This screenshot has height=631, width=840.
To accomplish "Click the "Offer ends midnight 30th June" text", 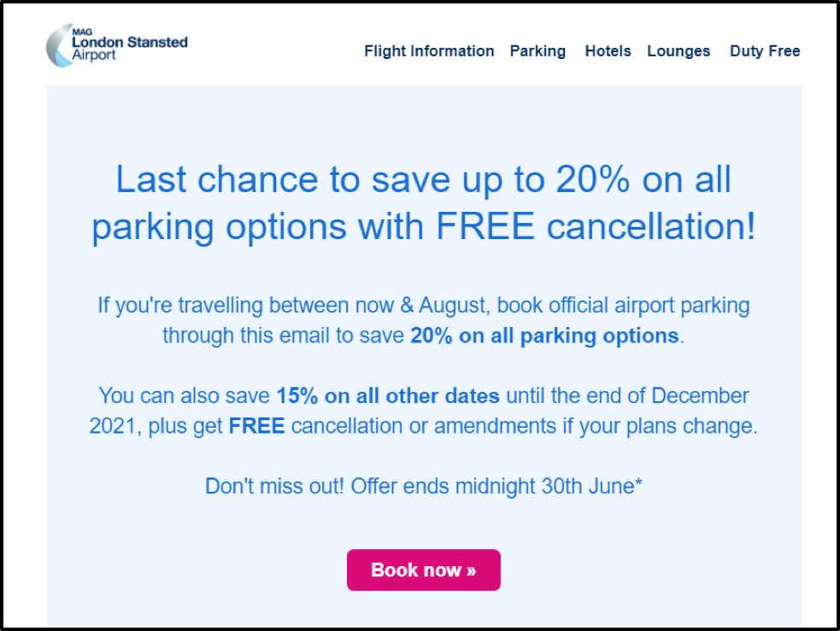I will 496,487.
